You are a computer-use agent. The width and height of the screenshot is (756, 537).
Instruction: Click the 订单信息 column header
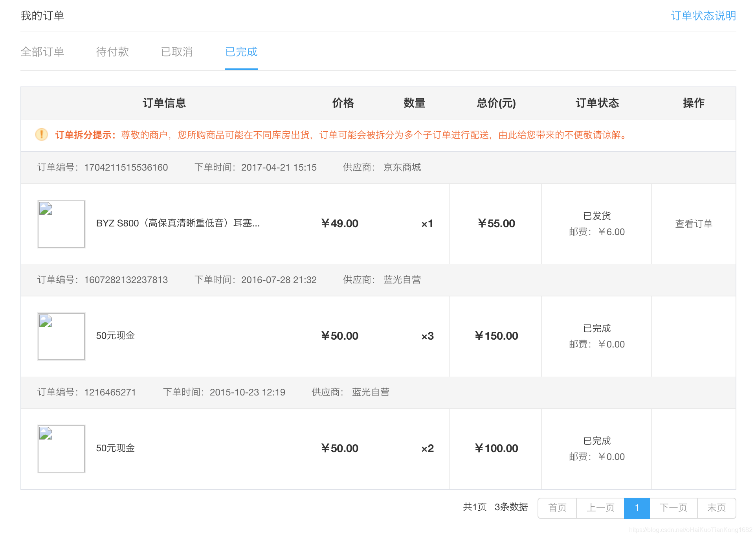pos(164,103)
